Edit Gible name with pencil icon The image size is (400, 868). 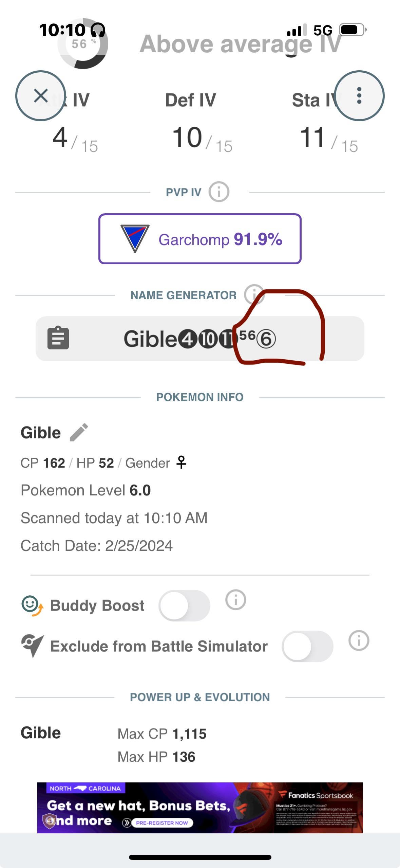tap(79, 432)
